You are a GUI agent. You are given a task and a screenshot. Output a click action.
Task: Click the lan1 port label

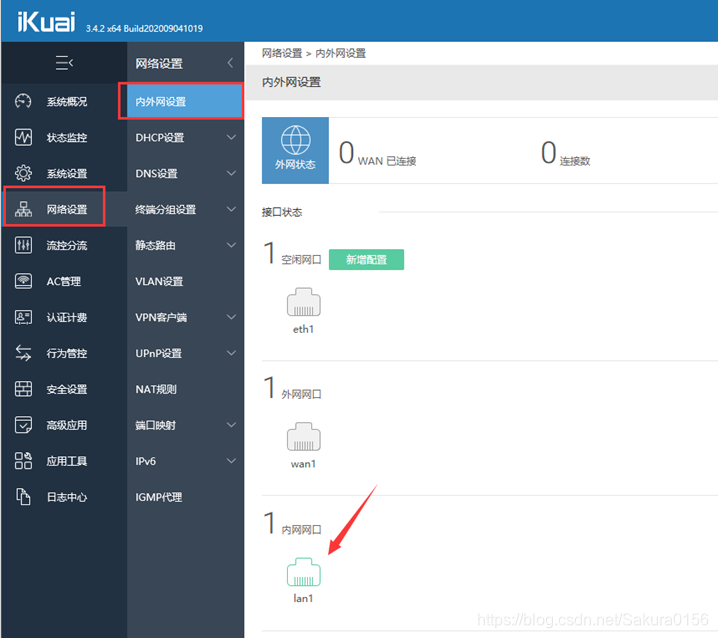(303, 598)
